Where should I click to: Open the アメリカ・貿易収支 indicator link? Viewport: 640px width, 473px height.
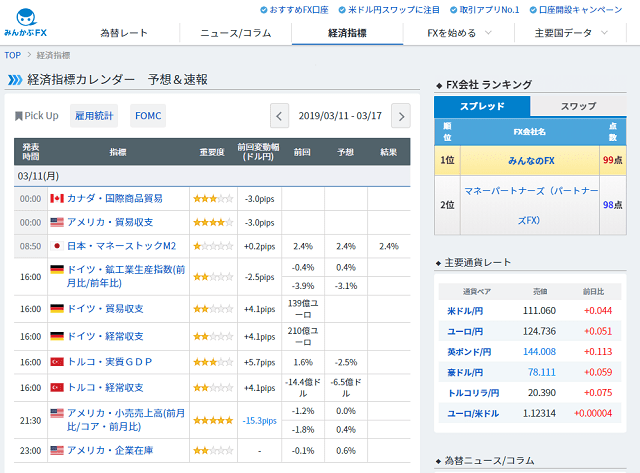[x=110, y=222]
